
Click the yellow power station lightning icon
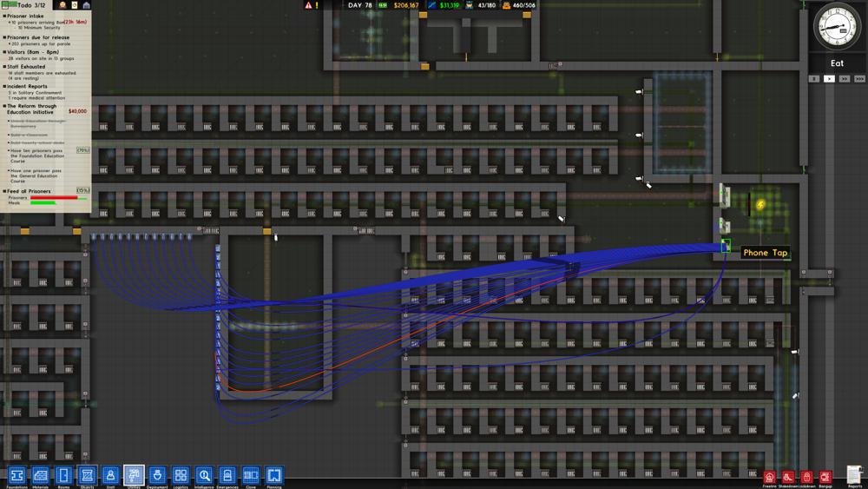coord(760,205)
